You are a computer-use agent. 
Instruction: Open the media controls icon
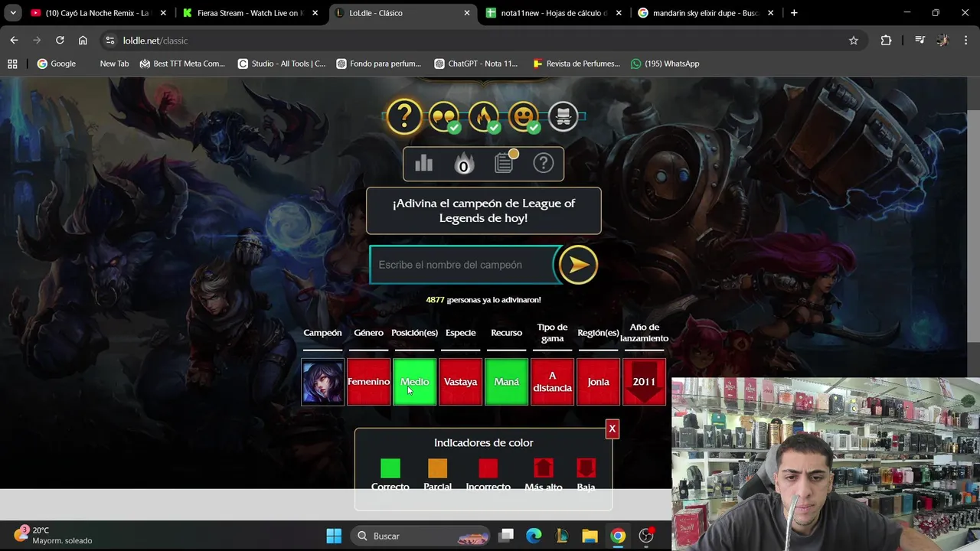click(x=920, y=41)
